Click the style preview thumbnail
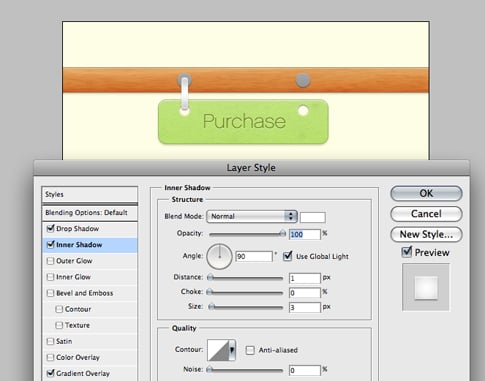 click(426, 287)
